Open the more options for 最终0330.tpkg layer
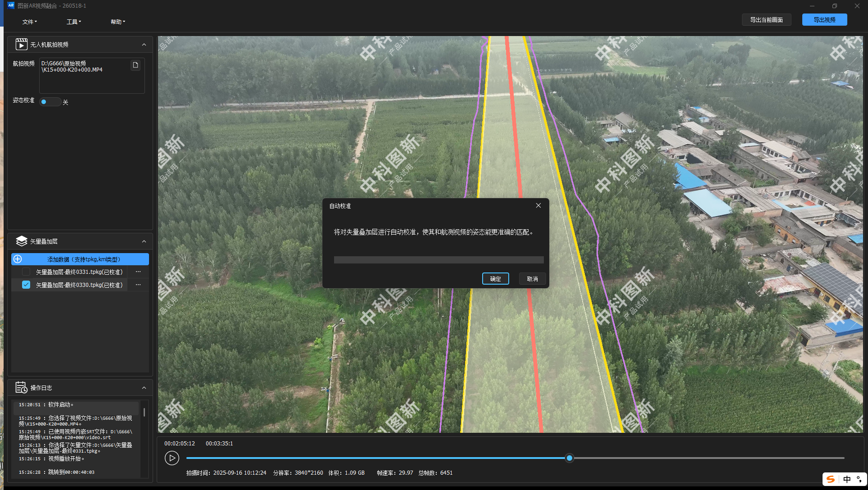 point(138,285)
